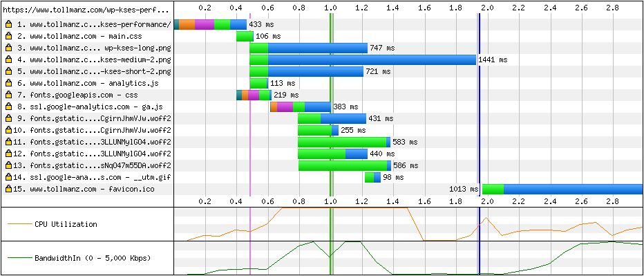Click the lock icon on row 9
644x276 pixels.
pos(8,119)
